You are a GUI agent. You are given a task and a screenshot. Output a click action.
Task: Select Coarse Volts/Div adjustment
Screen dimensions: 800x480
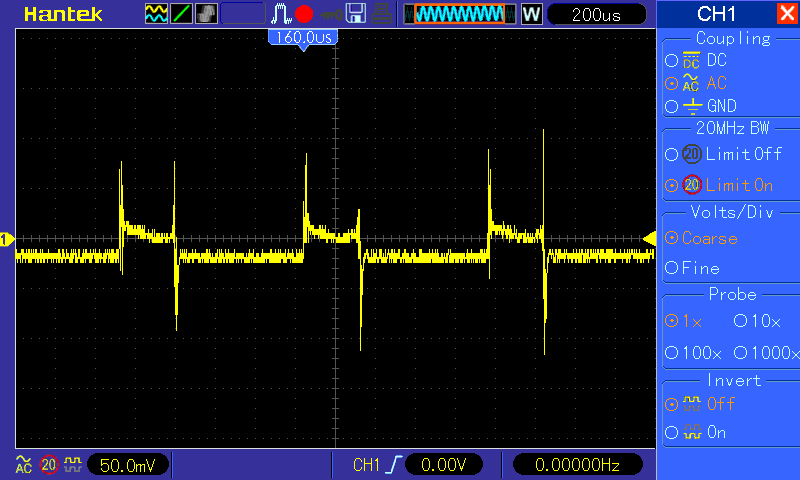click(701, 238)
